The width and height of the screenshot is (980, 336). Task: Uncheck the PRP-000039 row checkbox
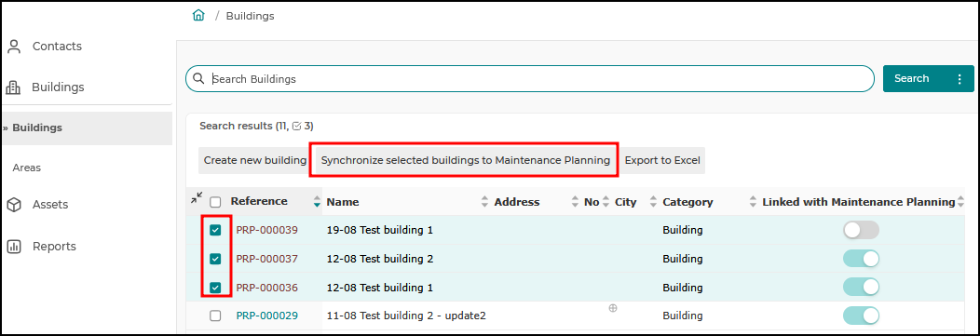click(x=215, y=231)
